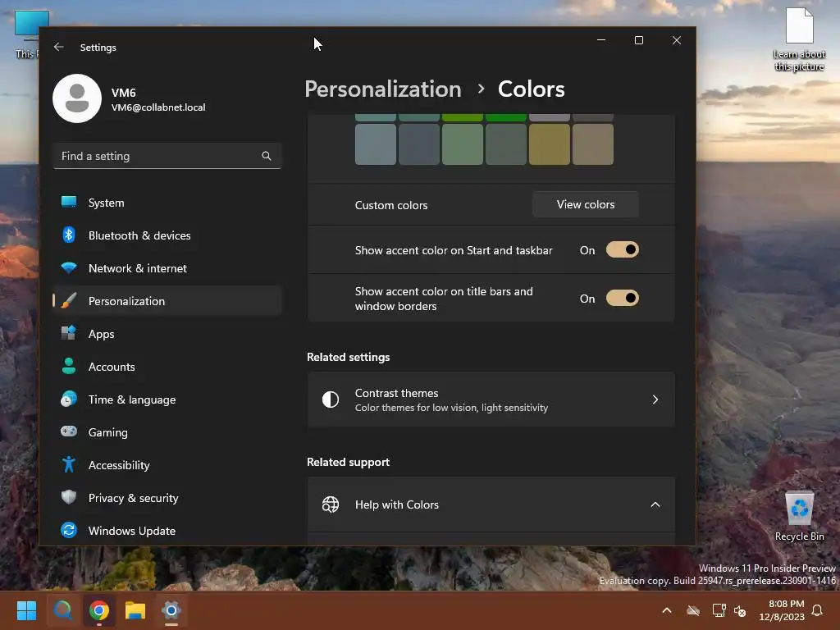
Task: Click Learn about this picture icon
Action: click(x=799, y=39)
